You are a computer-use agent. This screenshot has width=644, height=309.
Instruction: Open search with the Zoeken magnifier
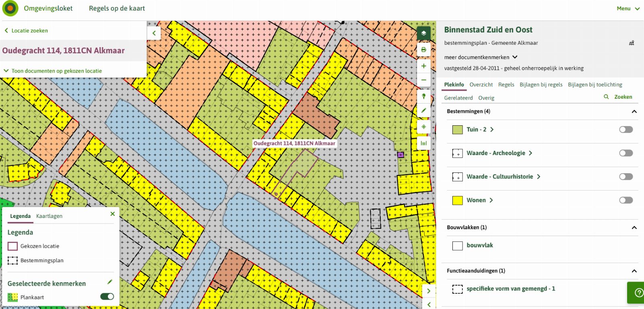[x=618, y=97]
